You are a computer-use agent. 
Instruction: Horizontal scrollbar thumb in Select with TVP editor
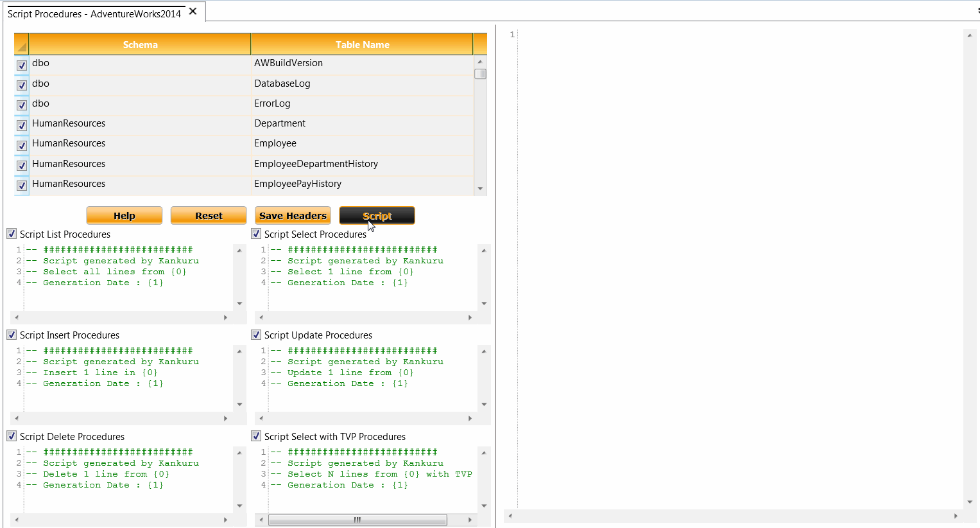pyautogui.click(x=357, y=520)
